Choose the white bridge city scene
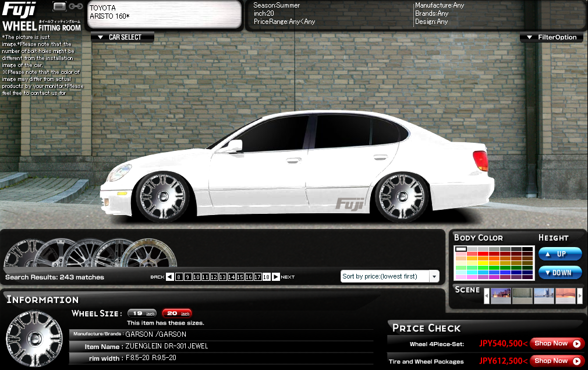 pos(544,295)
